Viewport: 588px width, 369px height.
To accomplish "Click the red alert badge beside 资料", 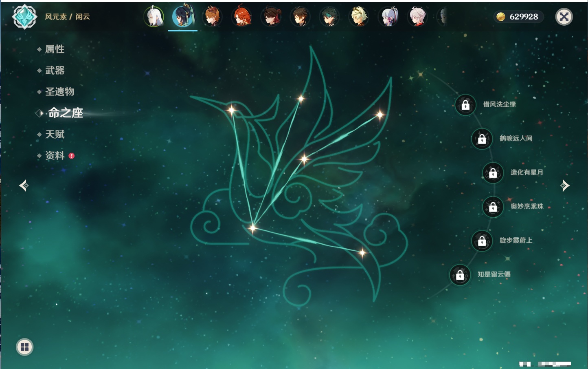I will click(72, 156).
